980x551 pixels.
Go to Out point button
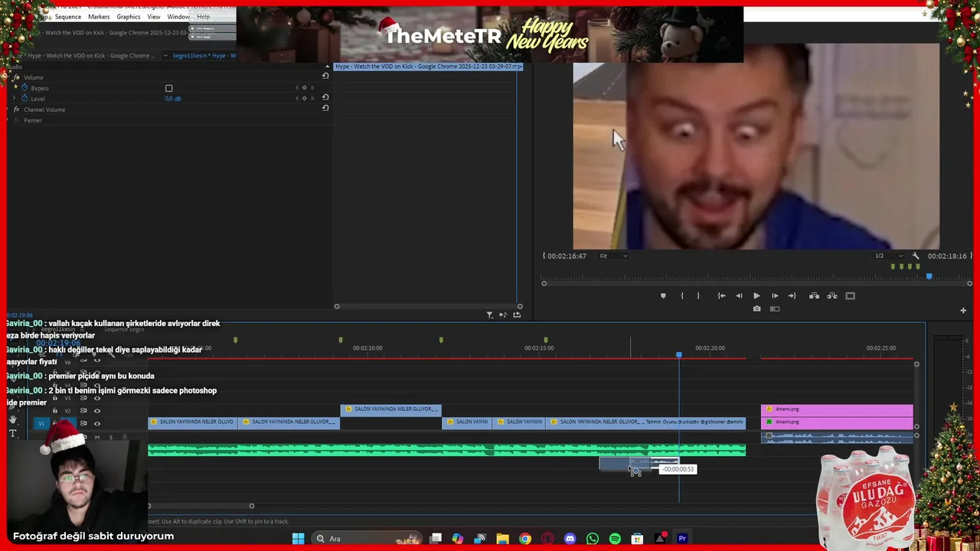point(792,295)
